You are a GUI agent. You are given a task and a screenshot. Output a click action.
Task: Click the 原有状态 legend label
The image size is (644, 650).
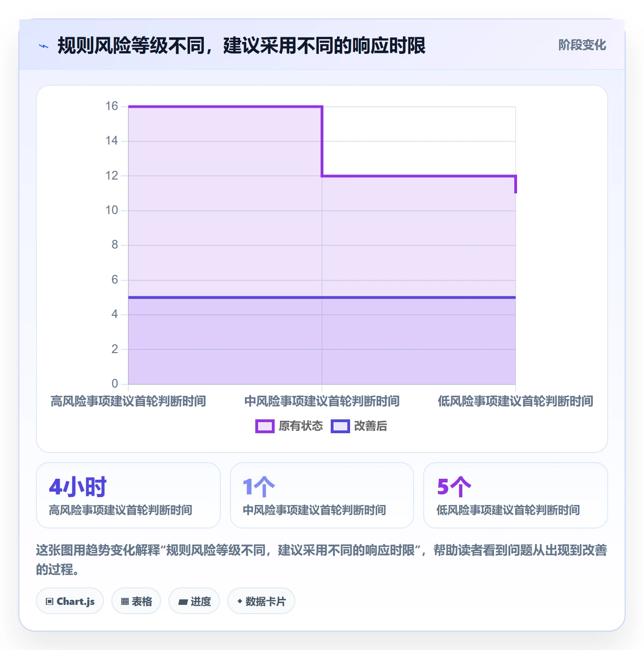point(301,426)
